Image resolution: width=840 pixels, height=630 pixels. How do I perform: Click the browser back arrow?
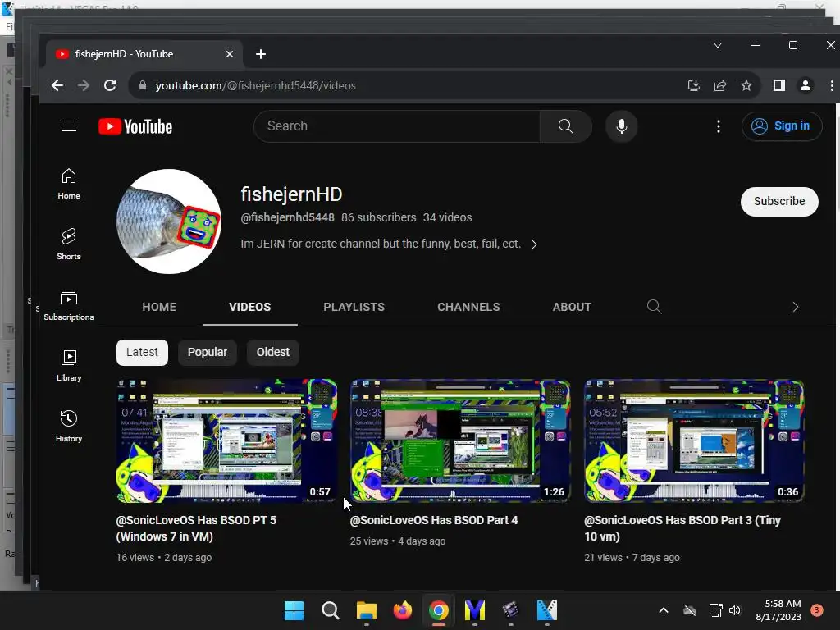coord(57,85)
